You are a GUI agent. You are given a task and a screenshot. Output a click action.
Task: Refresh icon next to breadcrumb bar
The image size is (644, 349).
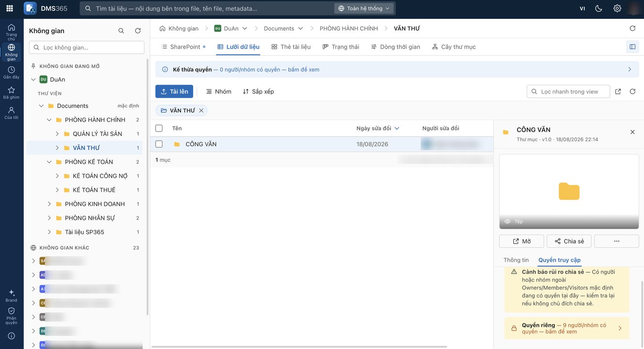(632, 29)
